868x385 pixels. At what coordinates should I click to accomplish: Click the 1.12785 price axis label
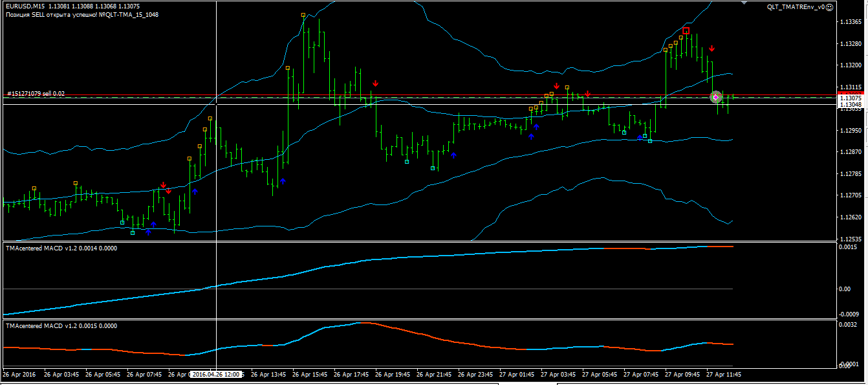click(850, 174)
